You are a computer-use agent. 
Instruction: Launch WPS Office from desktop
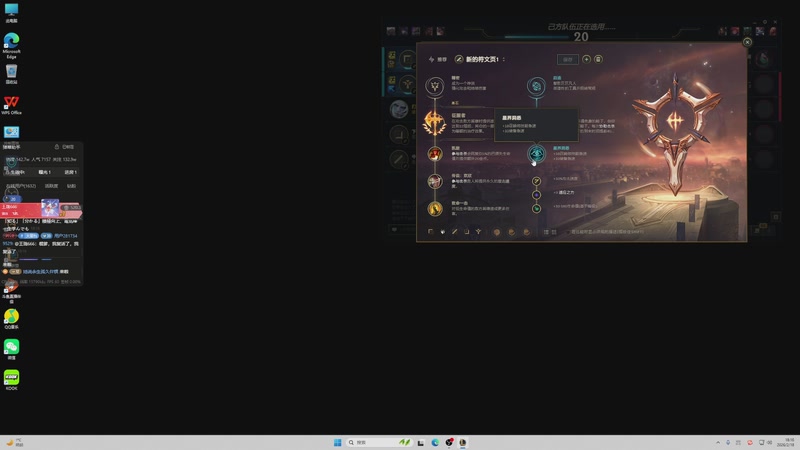[x=11, y=105]
